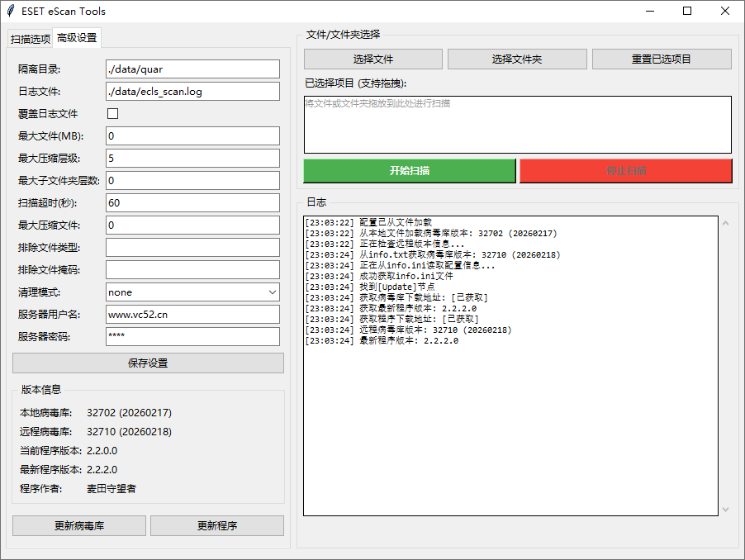
Task: Click 重置已选项目 to reset selections
Action: (661, 59)
